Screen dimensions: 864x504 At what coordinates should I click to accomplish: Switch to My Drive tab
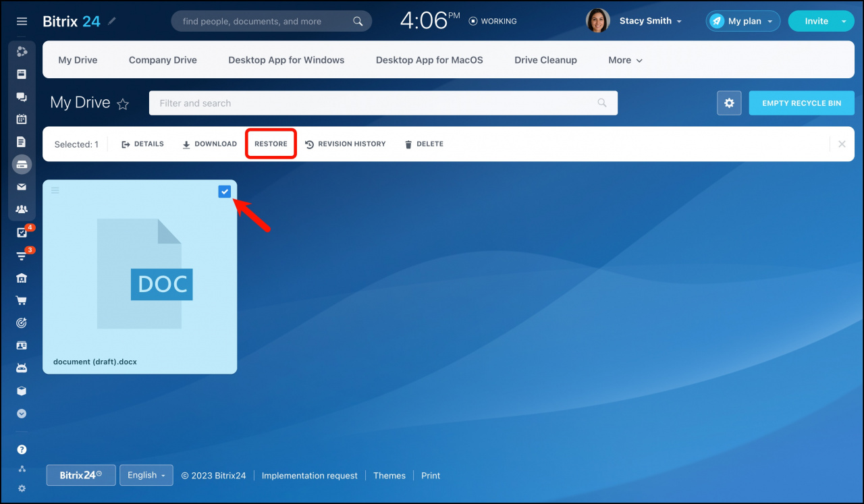point(78,60)
